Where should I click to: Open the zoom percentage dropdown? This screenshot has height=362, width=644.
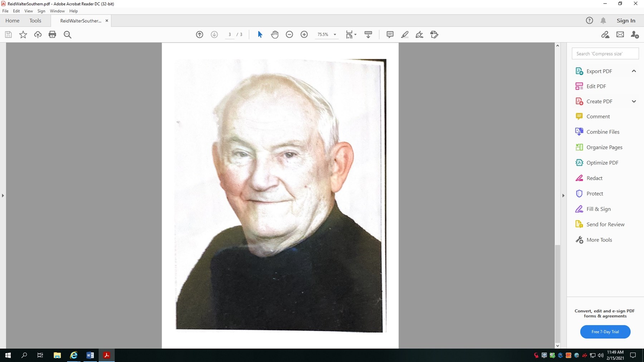click(x=335, y=34)
